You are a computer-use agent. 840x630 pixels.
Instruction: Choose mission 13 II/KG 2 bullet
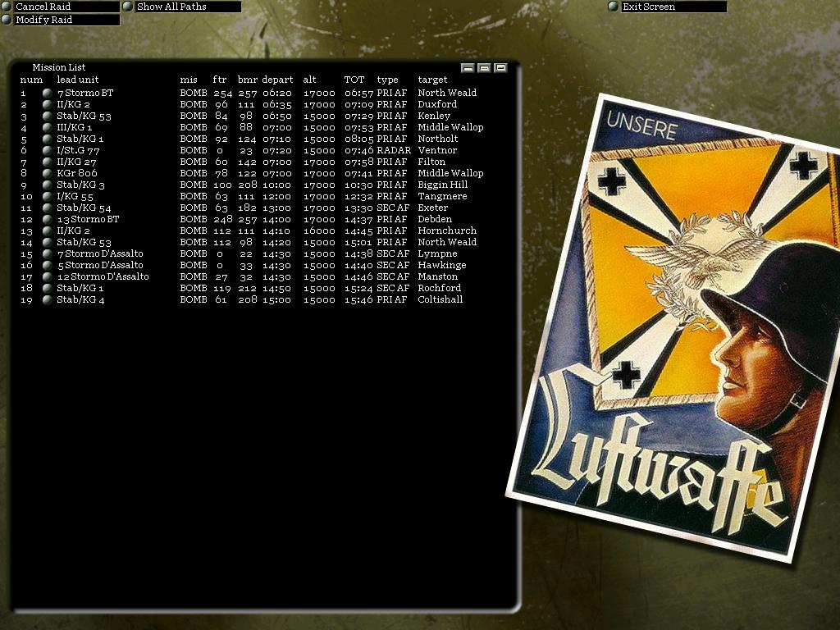coord(47,231)
